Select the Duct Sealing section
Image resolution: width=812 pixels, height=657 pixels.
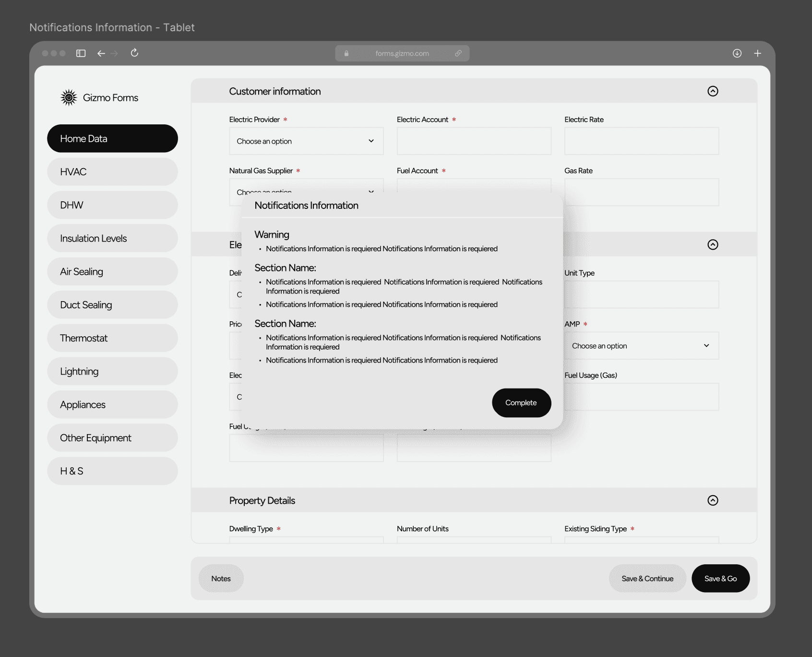tap(112, 305)
